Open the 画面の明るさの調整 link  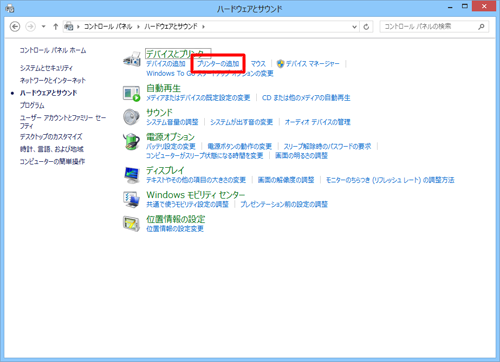(301, 156)
